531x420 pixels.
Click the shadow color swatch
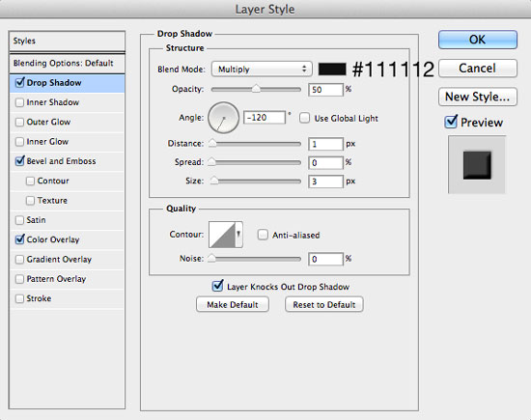332,70
